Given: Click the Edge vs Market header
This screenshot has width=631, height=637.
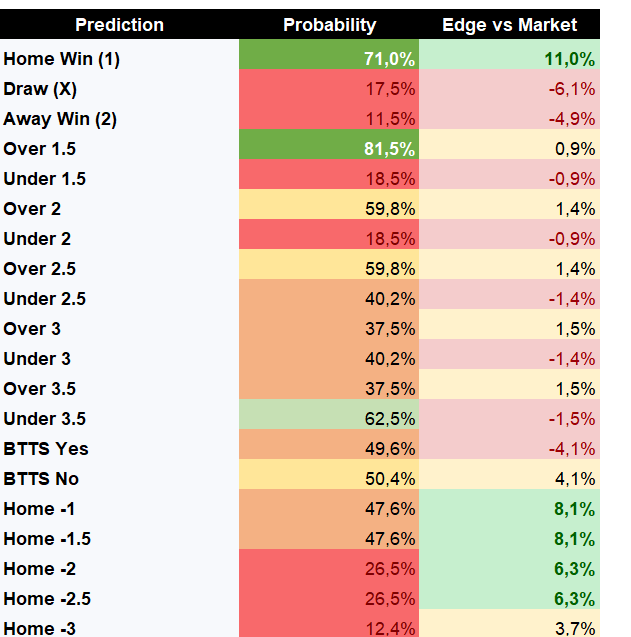Looking at the screenshot, I should click(x=509, y=24).
